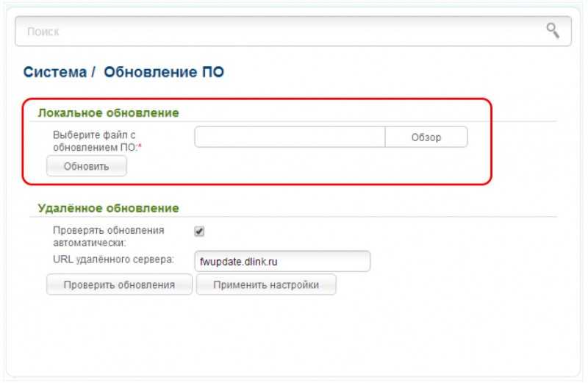This screenshot has width=588, height=383.
Task: Click the remote server URL field
Action: point(282,262)
